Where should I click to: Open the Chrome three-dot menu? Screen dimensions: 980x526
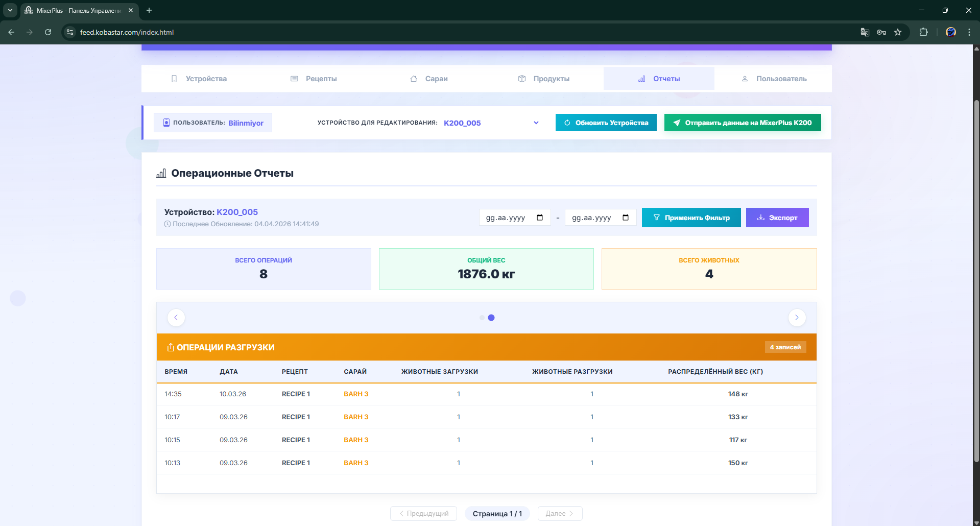[969, 32]
